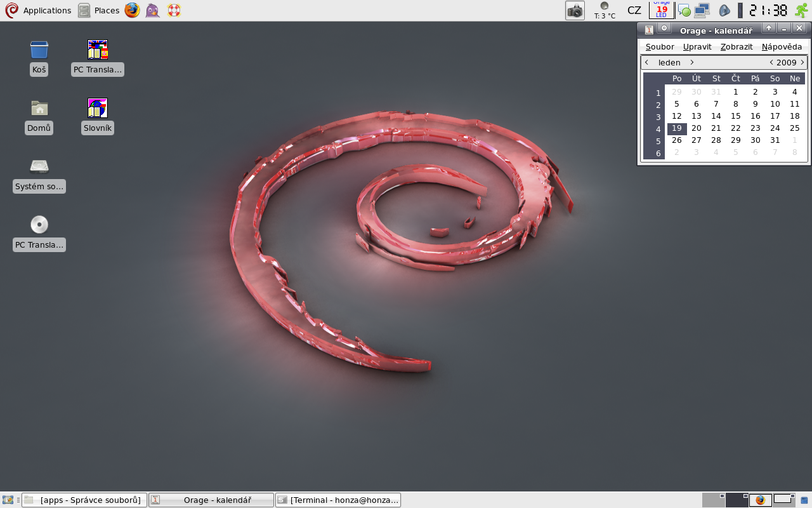Launch Pidgin messenger from the top panel

tap(152, 10)
